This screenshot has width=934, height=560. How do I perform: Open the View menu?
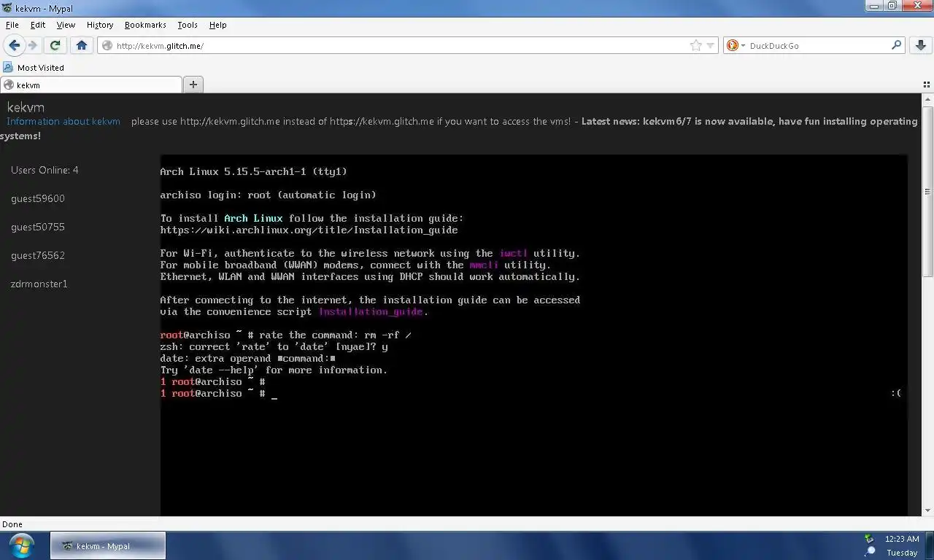coord(66,25)
